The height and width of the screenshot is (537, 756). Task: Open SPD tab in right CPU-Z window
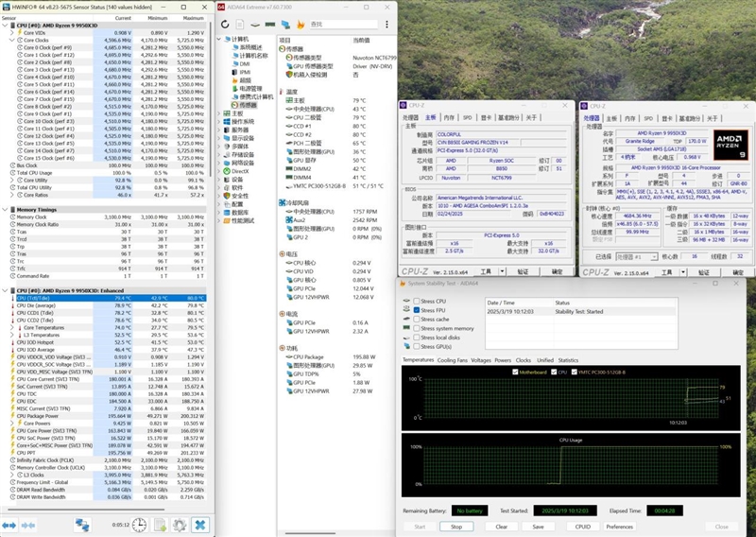648,119
